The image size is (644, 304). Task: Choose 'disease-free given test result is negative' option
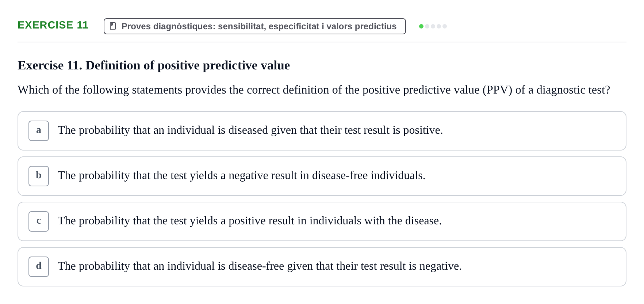322,267
